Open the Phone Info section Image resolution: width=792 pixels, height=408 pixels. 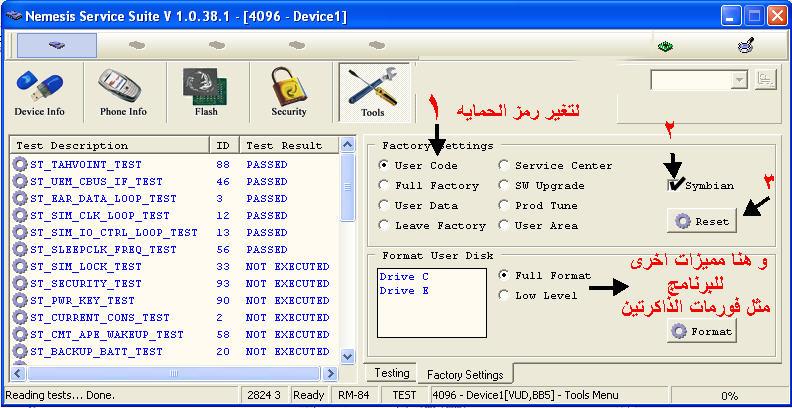(x=123, y=92)
